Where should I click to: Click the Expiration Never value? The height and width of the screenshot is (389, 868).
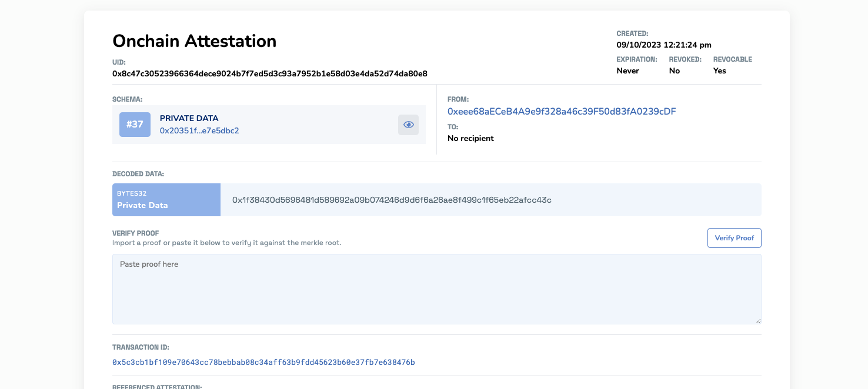tap(629, 71)
